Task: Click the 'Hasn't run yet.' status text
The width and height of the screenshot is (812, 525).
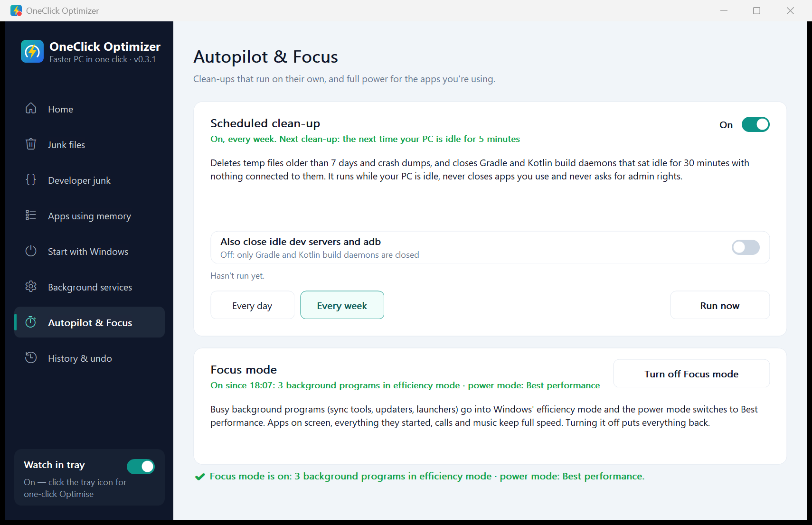Action: tap(237, 276)
